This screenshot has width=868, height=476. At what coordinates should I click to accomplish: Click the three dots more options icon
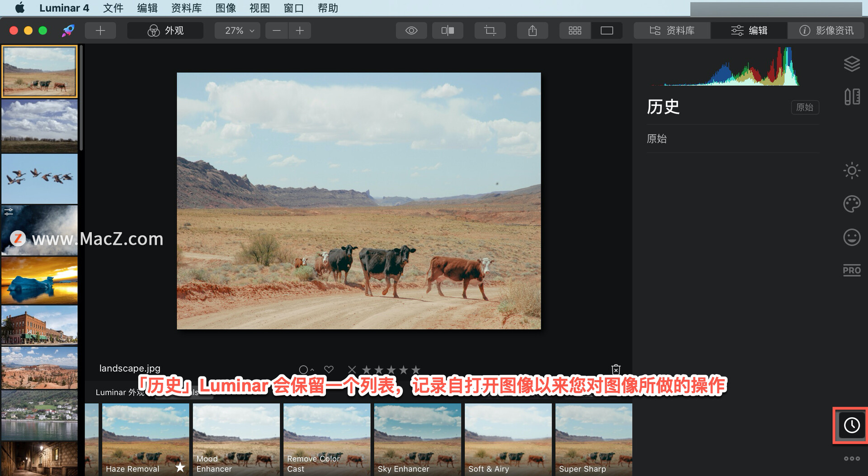(852, 458)
